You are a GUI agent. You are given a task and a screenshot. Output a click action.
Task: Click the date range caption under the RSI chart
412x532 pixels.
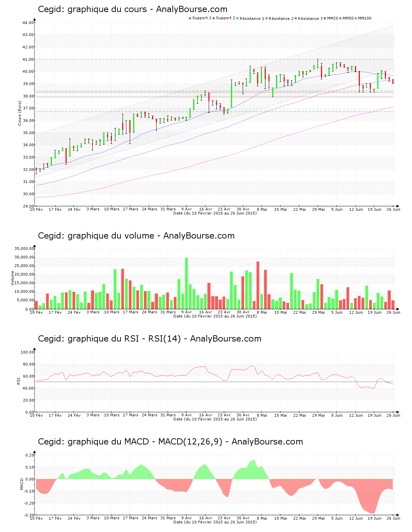point(215,419)
